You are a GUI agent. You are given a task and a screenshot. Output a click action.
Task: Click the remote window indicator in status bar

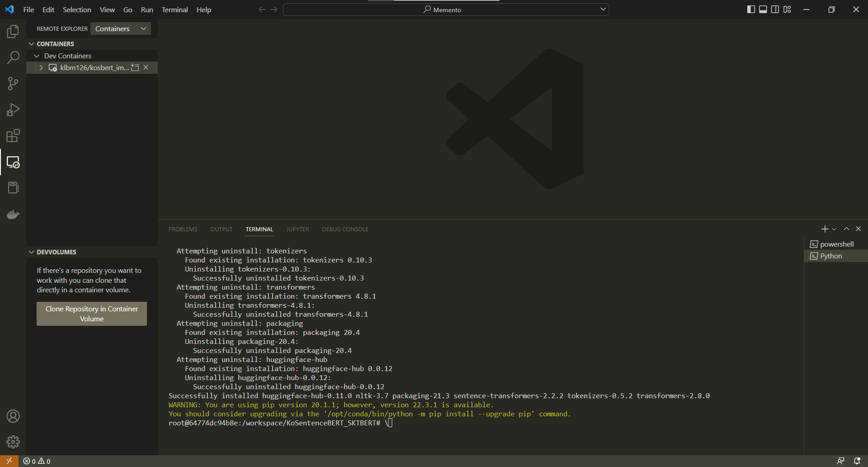point(9,461)
